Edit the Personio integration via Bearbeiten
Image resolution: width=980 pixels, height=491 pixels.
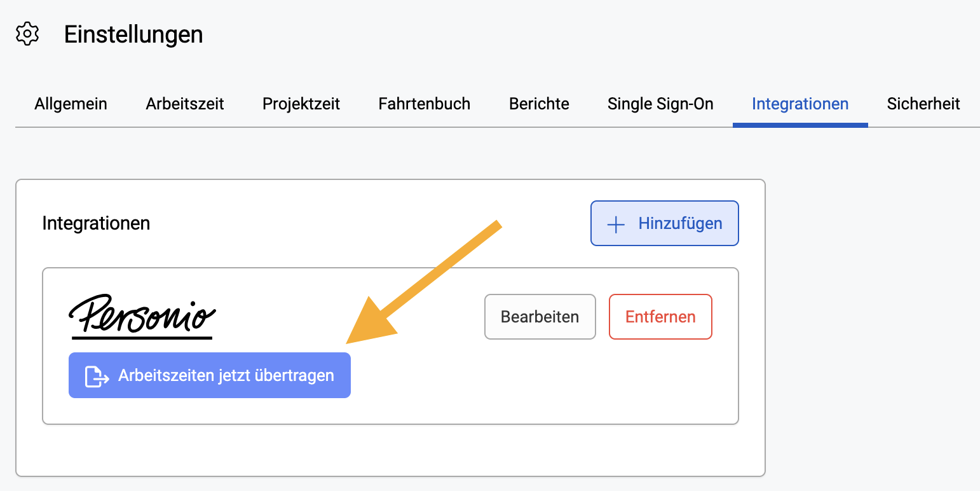(x=540, y=317)
